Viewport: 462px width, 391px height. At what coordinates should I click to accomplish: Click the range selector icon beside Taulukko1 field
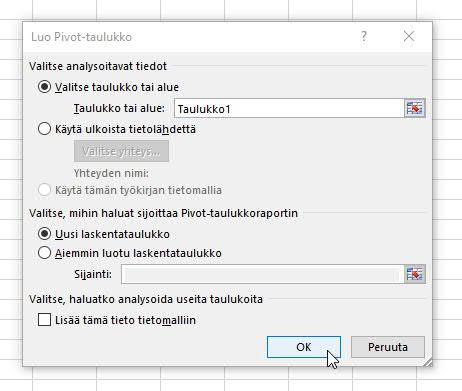415,108
